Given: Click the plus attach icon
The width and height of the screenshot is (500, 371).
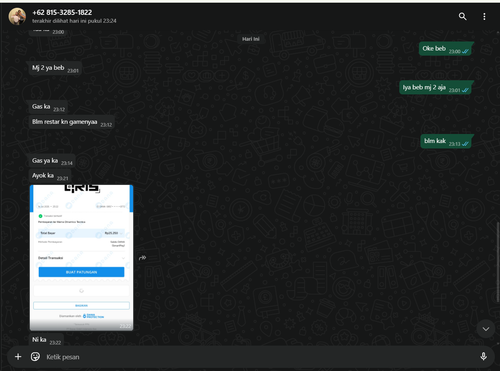Looking at the screenshot, I should pos(18,357).
